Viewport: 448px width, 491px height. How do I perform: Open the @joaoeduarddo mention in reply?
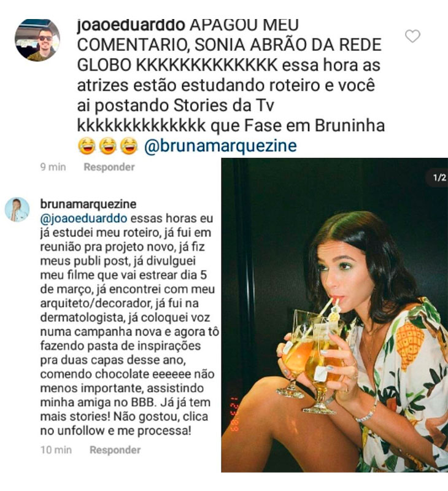coord(83,218)
